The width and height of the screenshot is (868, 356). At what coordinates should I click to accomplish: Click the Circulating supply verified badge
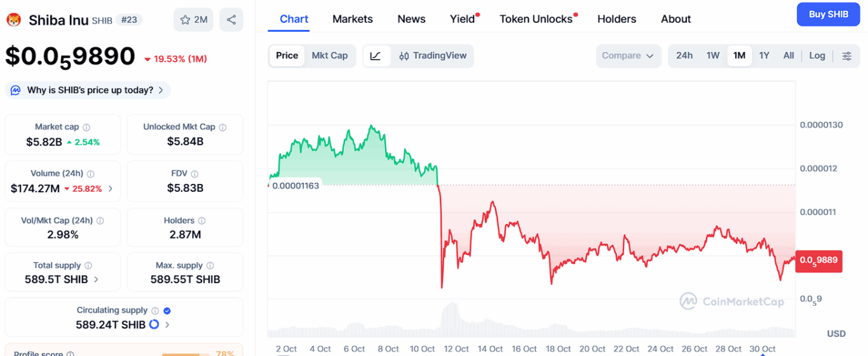tap(167, 310)
